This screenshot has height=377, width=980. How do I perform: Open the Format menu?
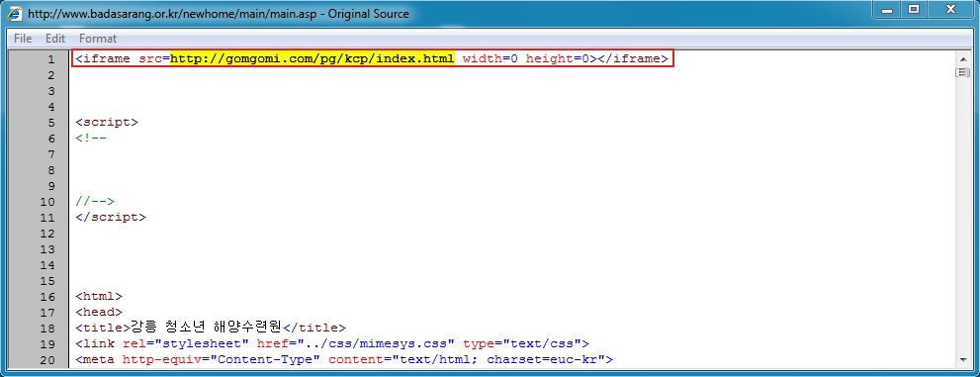point(98,39)
